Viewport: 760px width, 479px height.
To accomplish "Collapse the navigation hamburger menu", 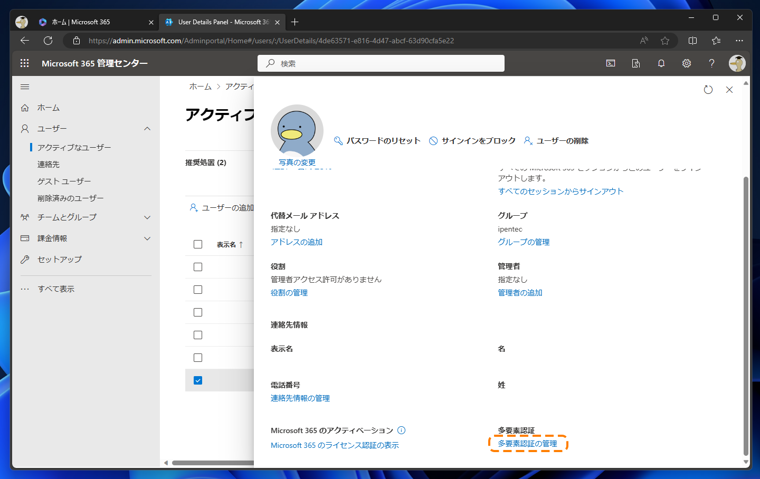I will tap(25, 87).
